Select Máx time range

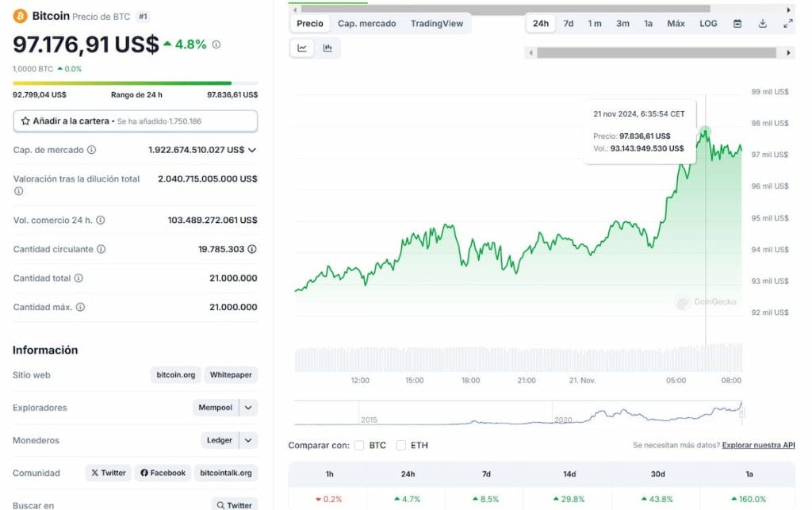[676, 23]
